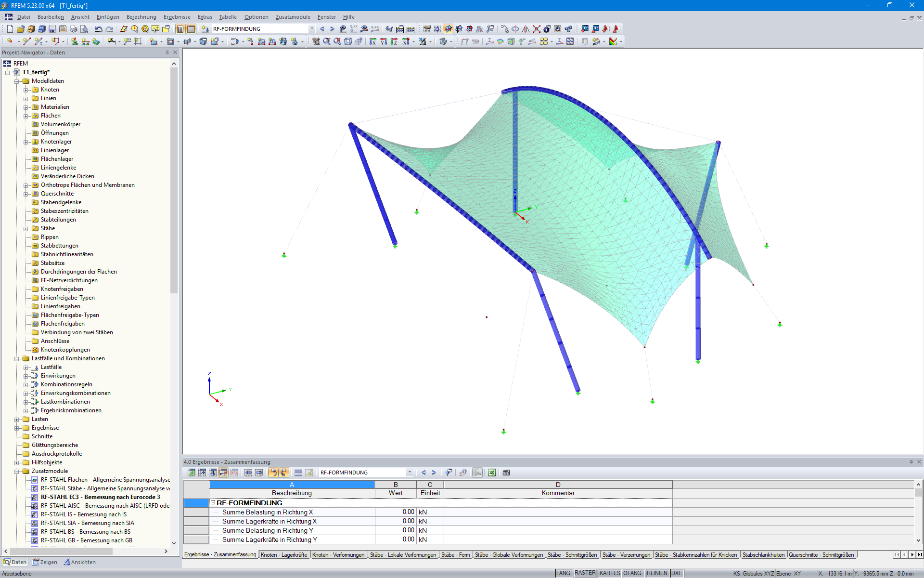Click the new nodal support icon
Image resolution: width=924 pixels, height=578 pixels.
[75, 41]
